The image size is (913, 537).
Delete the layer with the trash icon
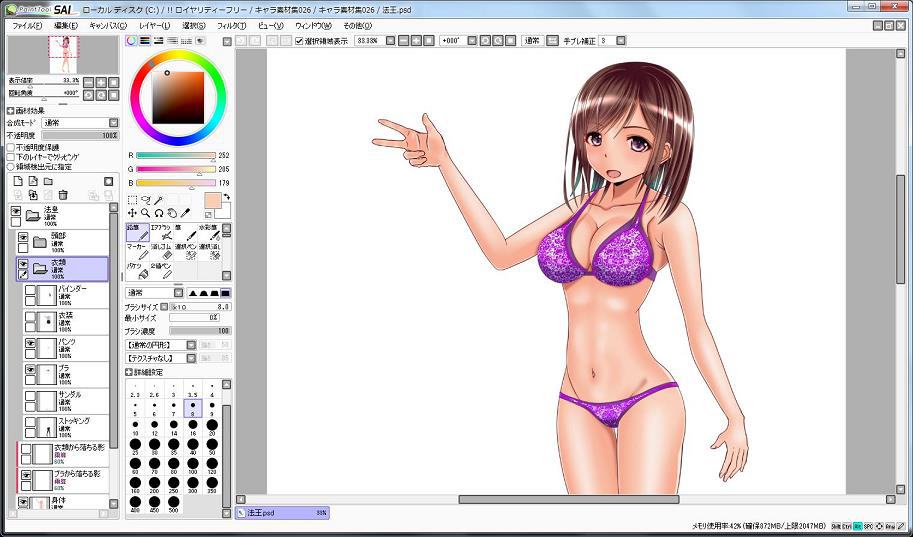[x=63, y=195]
